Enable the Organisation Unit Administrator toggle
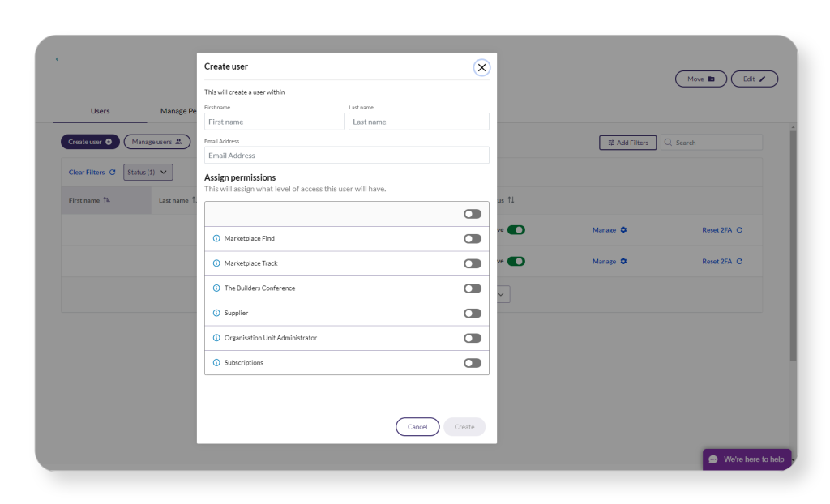The height and width of the screenshot is (504, 830). pyautogui.click(x=473, y=338)
